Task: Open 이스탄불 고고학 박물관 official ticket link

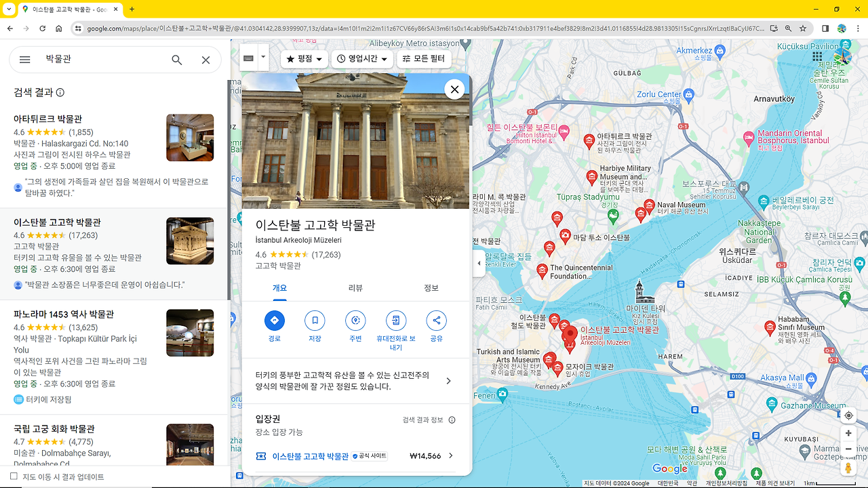Action: (x=310, y=456)
